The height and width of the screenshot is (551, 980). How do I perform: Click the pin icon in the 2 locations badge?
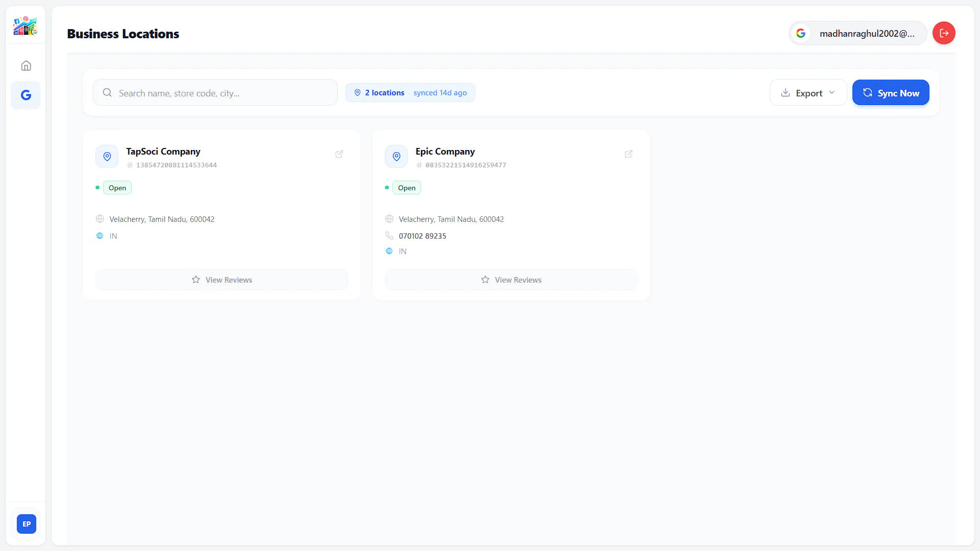[x=358, y=93]
